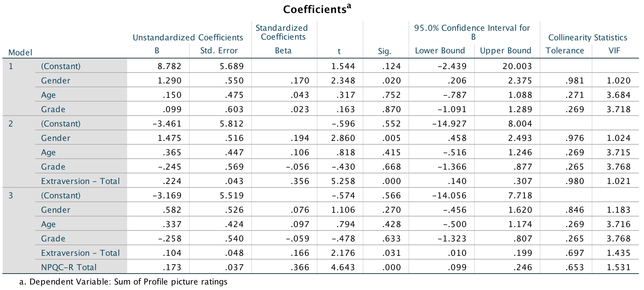Click the Upper Bound column header
The width and height of the screenshot is (644, 290).
pyautogui.click(x=505, y=51)
